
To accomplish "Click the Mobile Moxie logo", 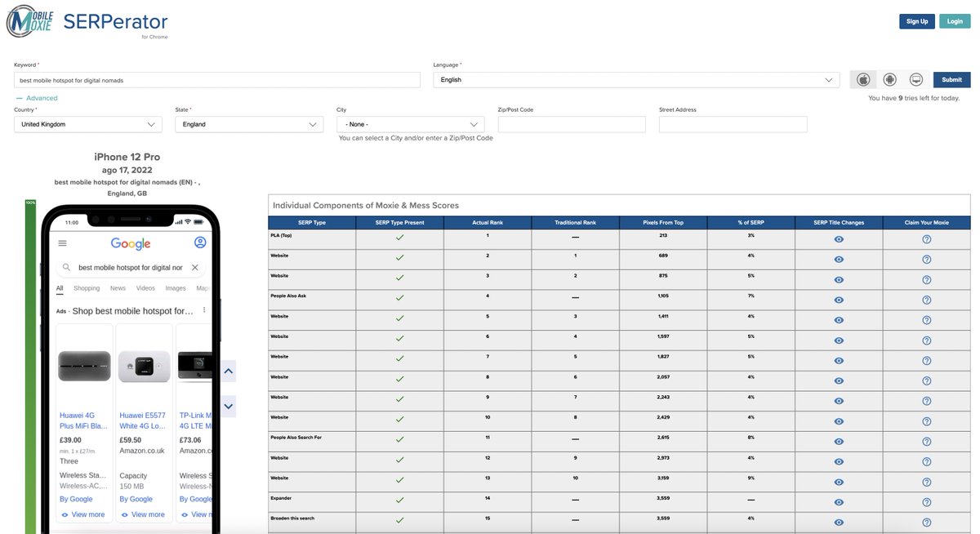I will pos(29,20).
